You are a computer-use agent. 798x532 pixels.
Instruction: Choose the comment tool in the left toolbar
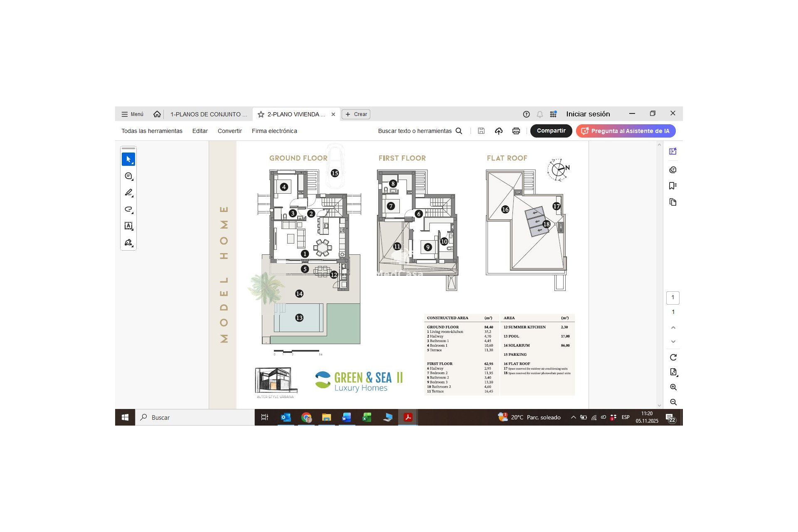128,176
